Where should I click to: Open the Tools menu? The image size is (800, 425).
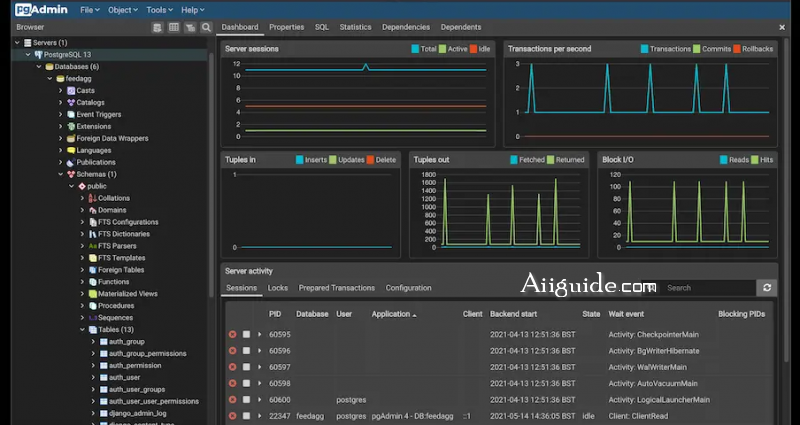[159, 10]
